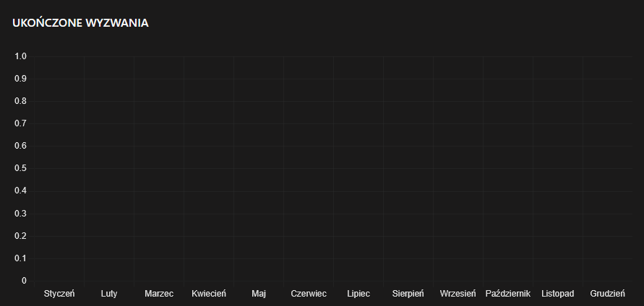644x306 pixels.
Task: Click the Czerwiec month label
Action: (x=309, y=294)
